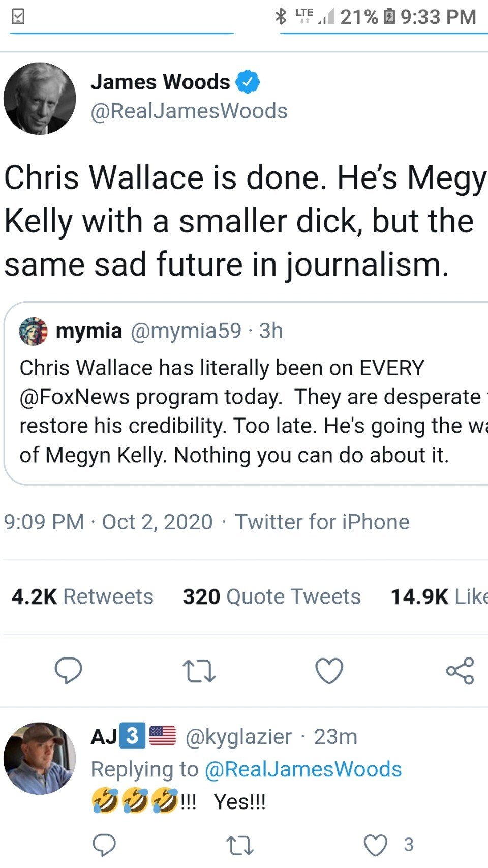Viewport: 488px width, 868px height.
Task: Tap reply icon on AJ's comment
Action: (x=104, y=845)
